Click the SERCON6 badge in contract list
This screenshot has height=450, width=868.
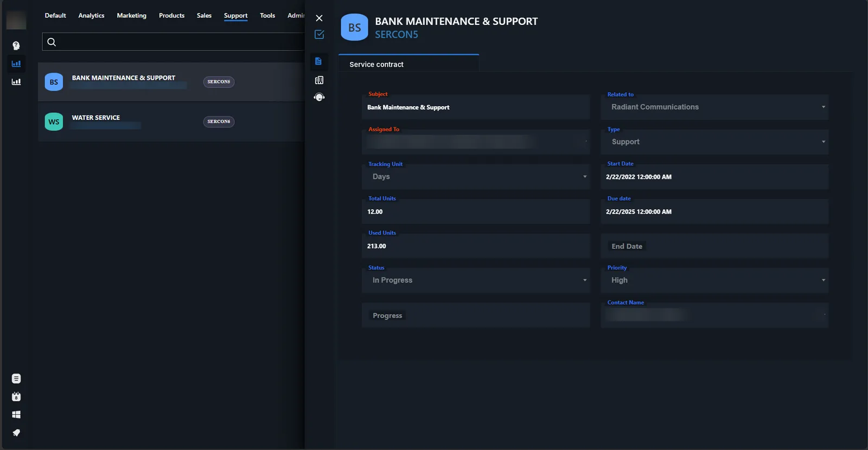click(219, 121)
